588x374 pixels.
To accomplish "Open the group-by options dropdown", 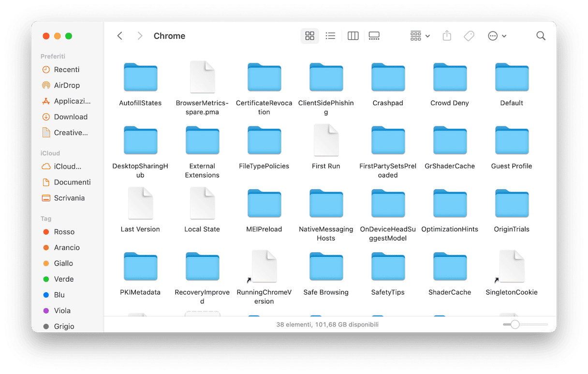I will (x=420, y=36).
